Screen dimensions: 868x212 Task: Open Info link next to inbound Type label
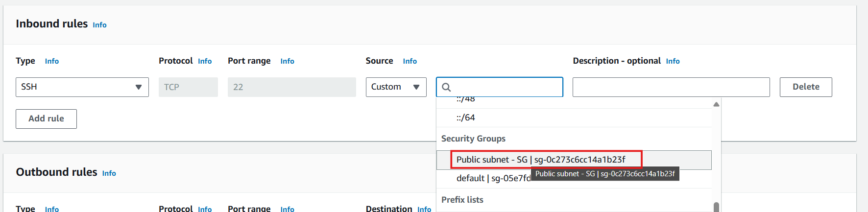(x=52, y=61)
